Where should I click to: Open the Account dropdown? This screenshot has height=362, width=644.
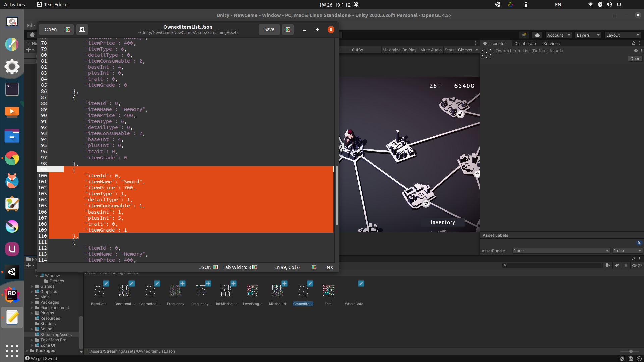point(558,35)
